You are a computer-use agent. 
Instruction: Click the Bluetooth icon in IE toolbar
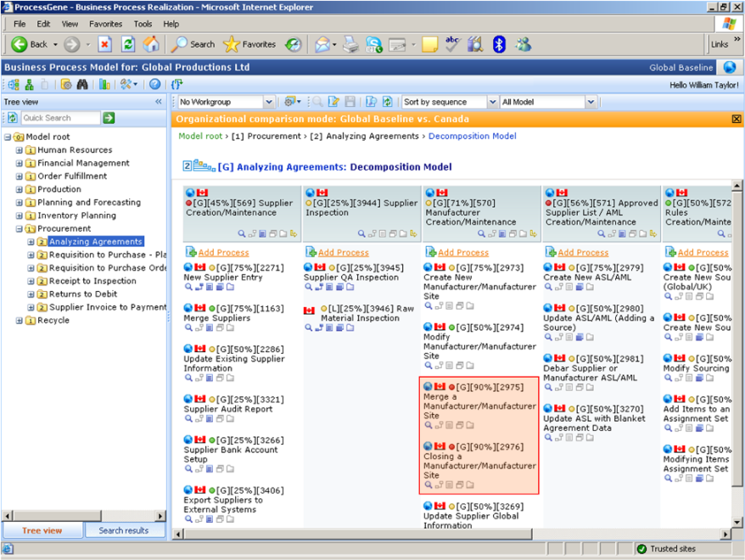pyautogui.click(x=498, y=45)
